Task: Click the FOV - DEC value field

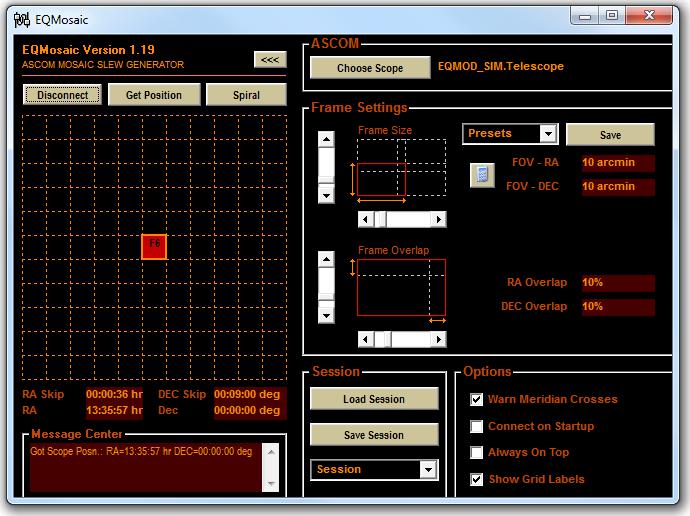Action: click(x=618, y=187)
